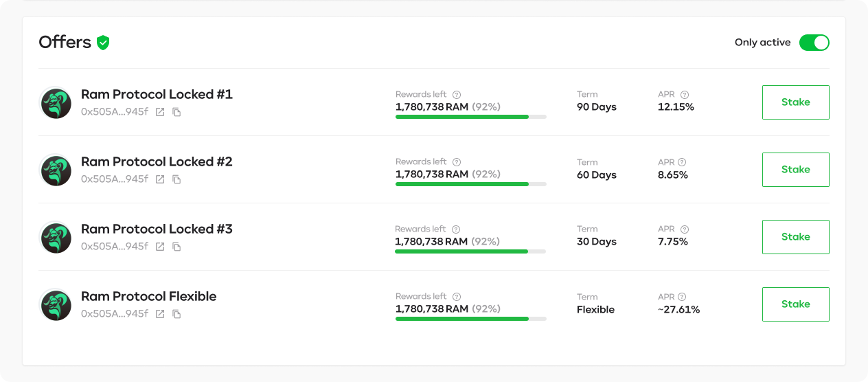The image size is (868, 382).
Task: Copy Locked #1 contract address
Action: point(176,112)
